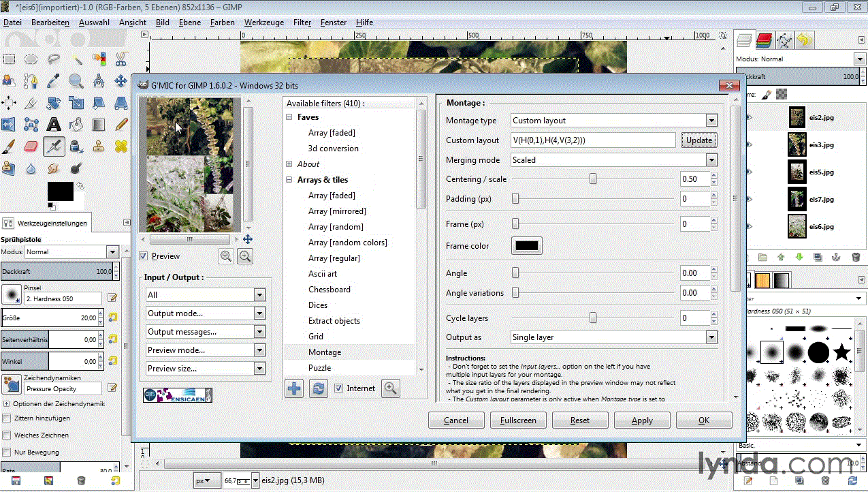The width and height of the screenshot is (868, 492).
Task: Click the add fave plus icon
Action: (294, 388)
